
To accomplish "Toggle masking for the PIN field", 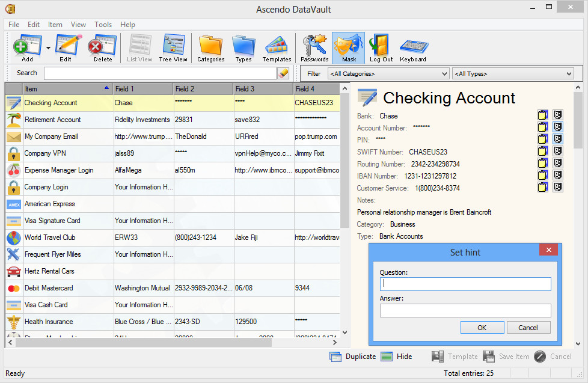I will [558, 139].
